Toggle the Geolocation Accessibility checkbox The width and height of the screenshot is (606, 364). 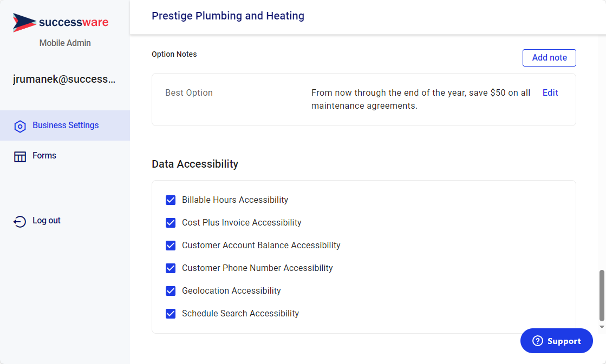click(x=171, y=291)
